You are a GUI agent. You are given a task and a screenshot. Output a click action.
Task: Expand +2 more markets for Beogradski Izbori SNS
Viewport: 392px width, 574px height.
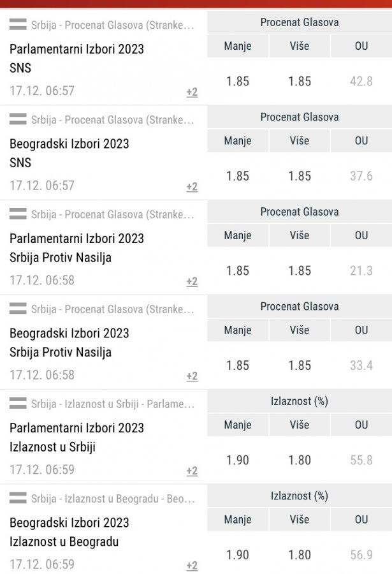point(192,187)
